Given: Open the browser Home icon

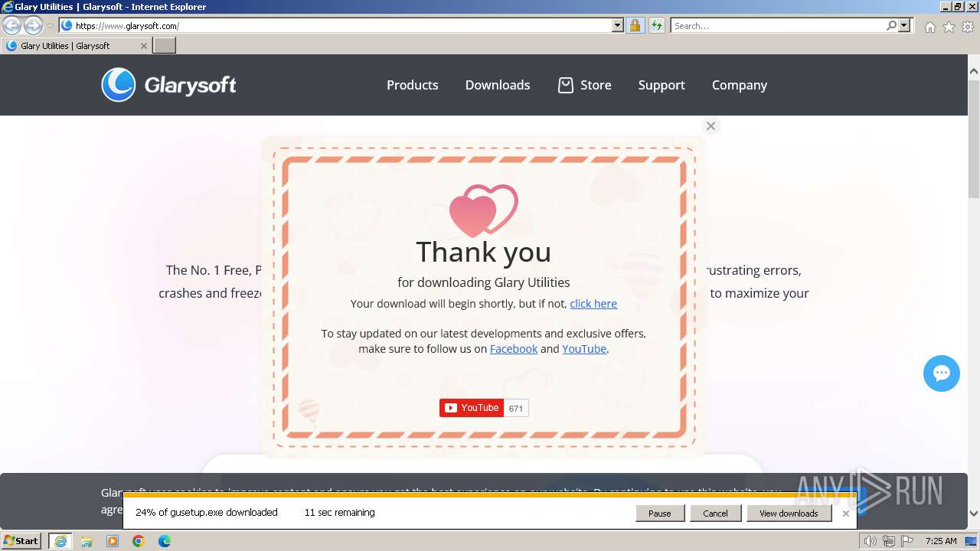Looking at the screenshot, I should (929, 27).
